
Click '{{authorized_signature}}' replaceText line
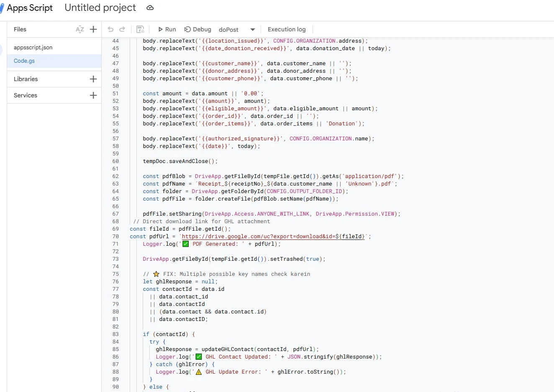coord(259,139)
